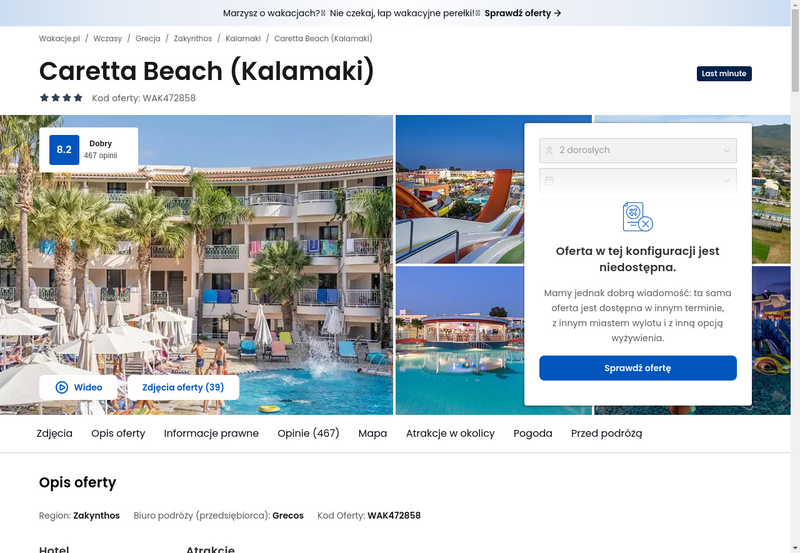Follow the Zakynthos breadcrumb link
800x553 pixels.
(x=193, y=38)
